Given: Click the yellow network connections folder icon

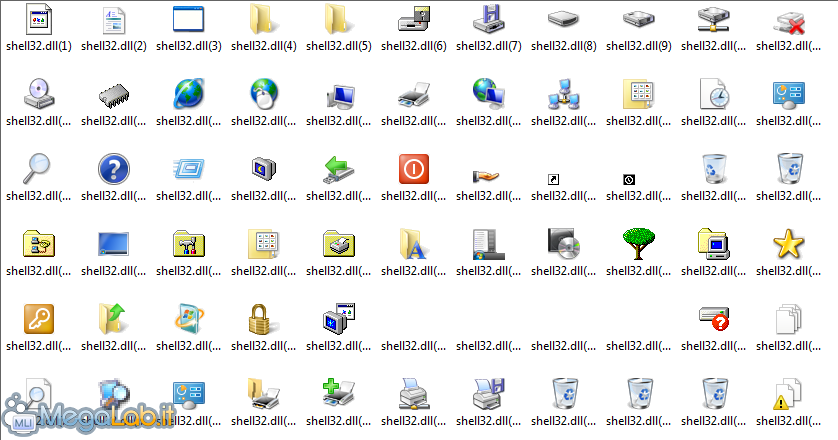Looking at the screenshot, I should (39, 244).
